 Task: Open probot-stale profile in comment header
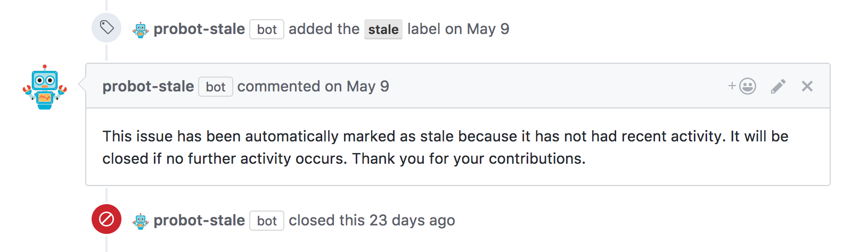(148, 86)
